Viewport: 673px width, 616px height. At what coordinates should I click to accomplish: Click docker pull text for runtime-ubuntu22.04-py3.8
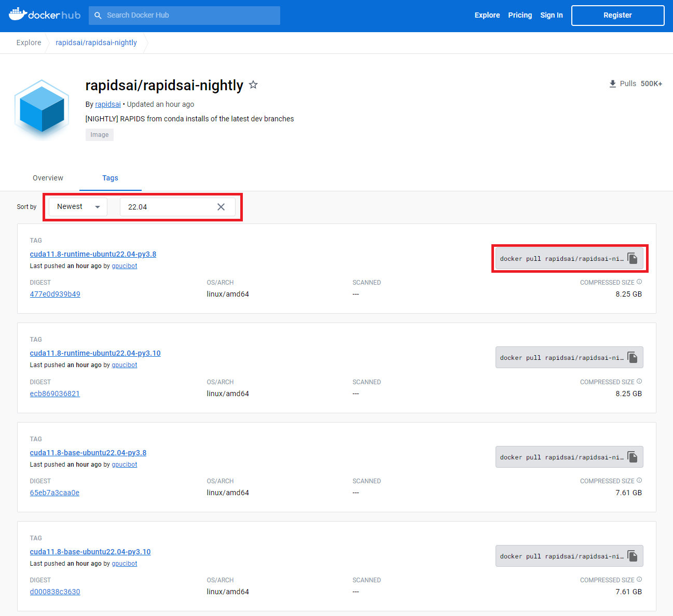pos(562,259)
